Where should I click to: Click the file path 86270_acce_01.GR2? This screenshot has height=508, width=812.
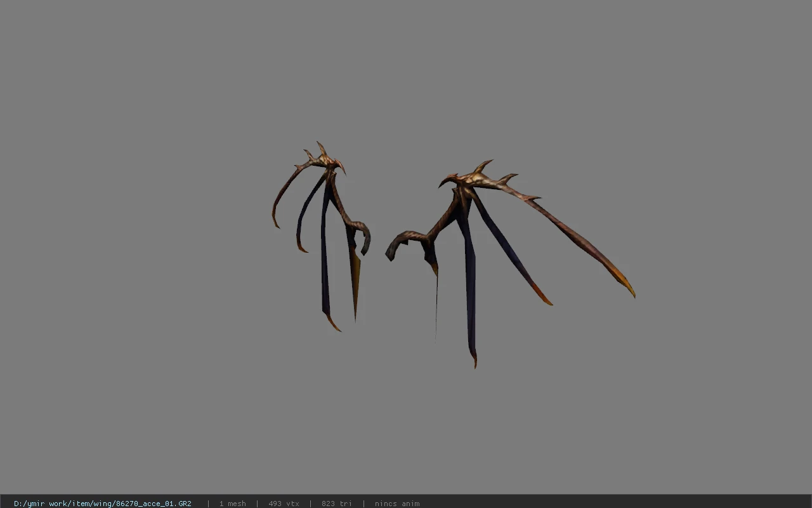pos(103,504)
